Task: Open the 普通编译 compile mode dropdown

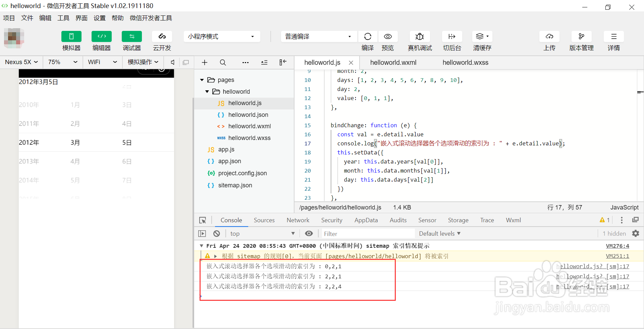Action: [x=319, y=36]
